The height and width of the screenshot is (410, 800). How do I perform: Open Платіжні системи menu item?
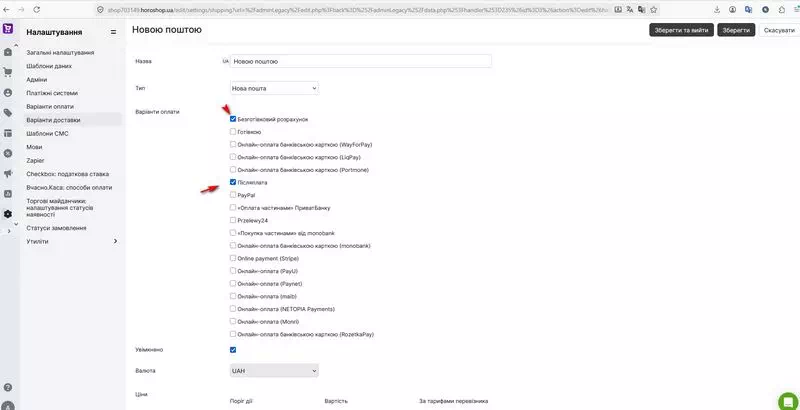(52, 93)
